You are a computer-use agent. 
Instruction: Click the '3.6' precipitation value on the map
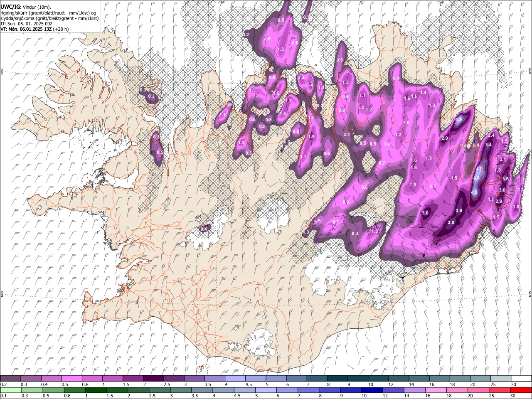coord(505,179)
